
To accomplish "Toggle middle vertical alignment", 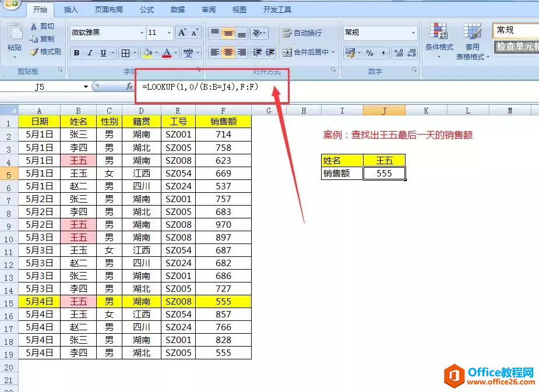I will click(x=228, y=33).
